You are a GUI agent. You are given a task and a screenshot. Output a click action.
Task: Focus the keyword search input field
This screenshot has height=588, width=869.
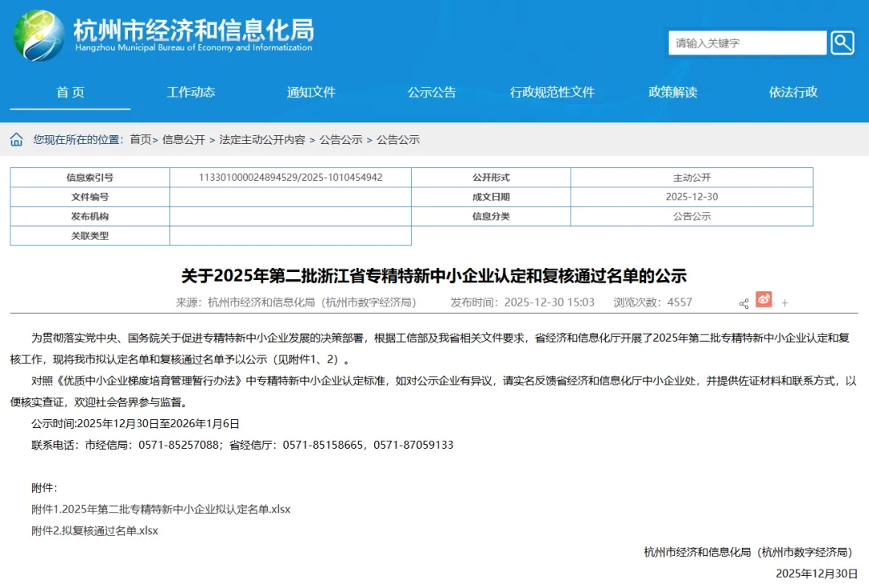747,43
